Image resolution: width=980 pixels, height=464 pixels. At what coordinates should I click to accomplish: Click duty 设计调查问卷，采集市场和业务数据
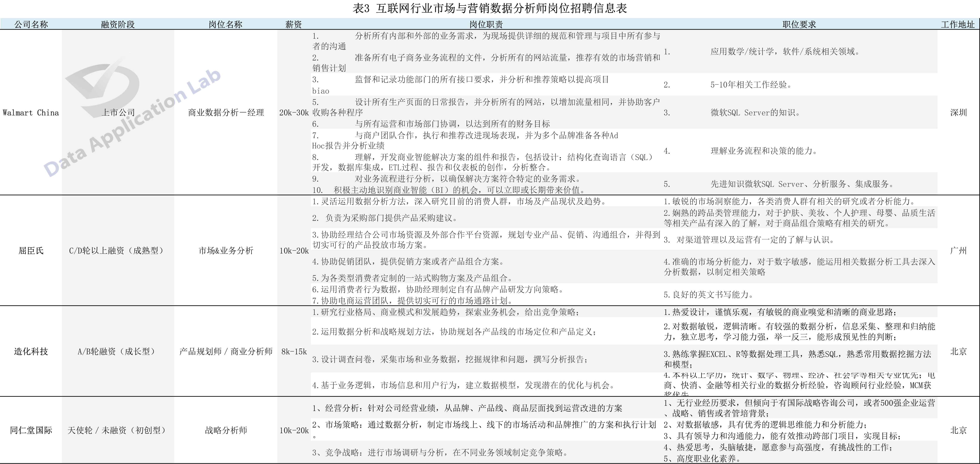450,359
